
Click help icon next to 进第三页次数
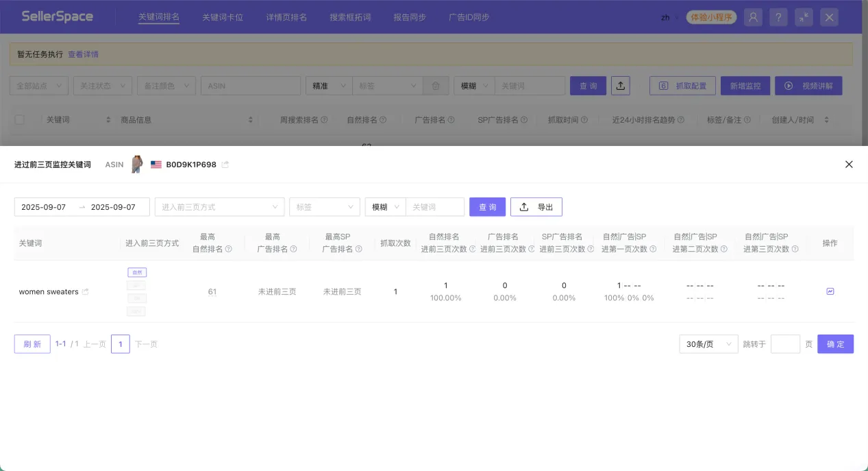(x=795, y=249)
